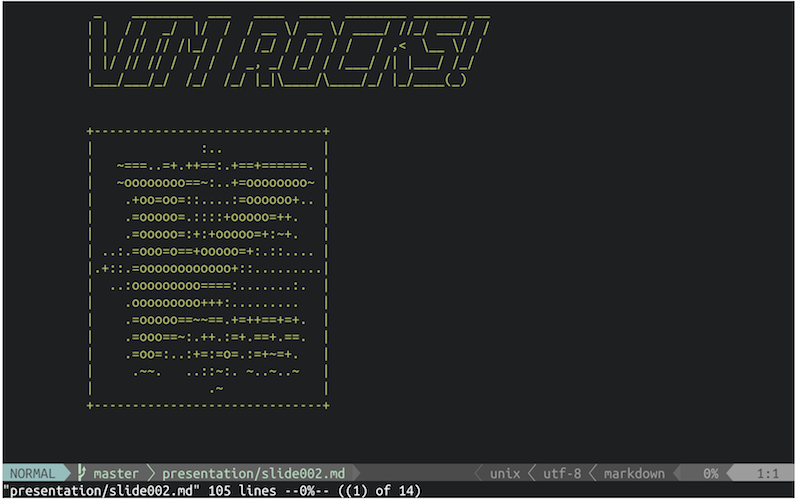Image resolution: width=800 pixels, height=500 pixels.
Task: Click the "((1) of 14)" buffer count text
Action: (379, 490)
